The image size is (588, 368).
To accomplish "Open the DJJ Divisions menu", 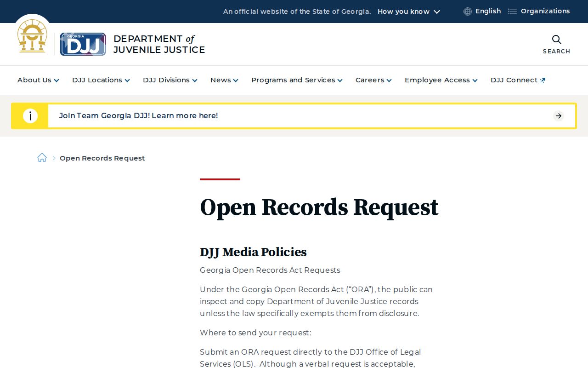I will pyautogui.click(x=170, y=80).
